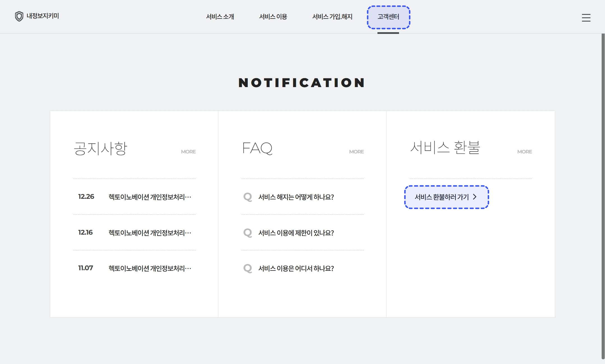Click the date 12.26
Screen dimensions: 605x364
(x=86, y=197)
